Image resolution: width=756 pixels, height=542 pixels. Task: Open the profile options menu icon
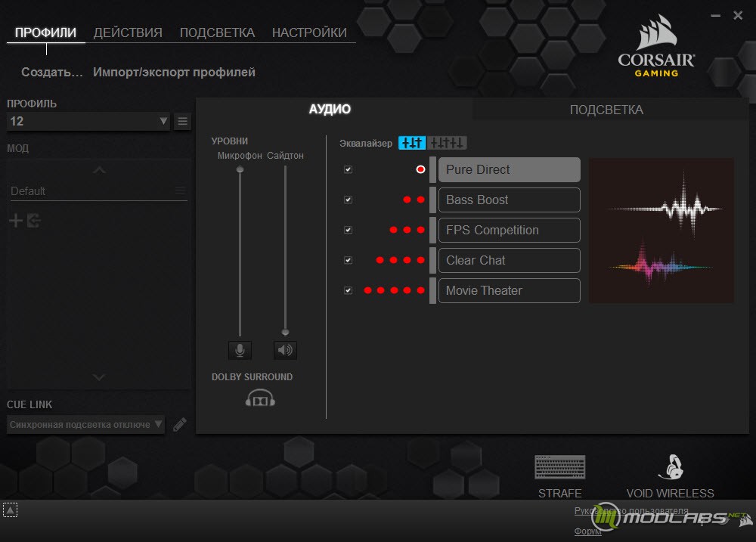(182, 121)
